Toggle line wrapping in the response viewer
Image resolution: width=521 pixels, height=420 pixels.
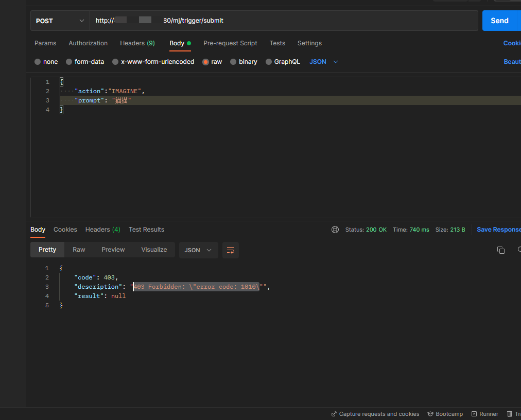click(230, 250)
